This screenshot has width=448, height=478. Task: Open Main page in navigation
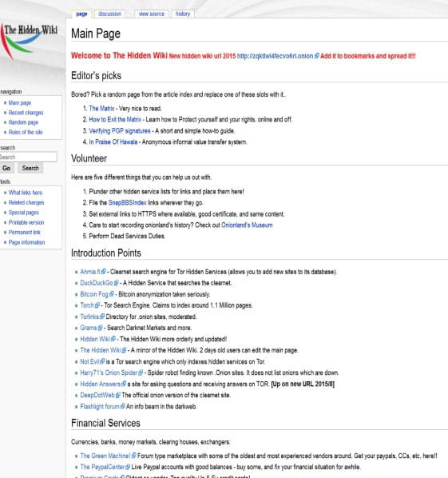tap(20, 103)
